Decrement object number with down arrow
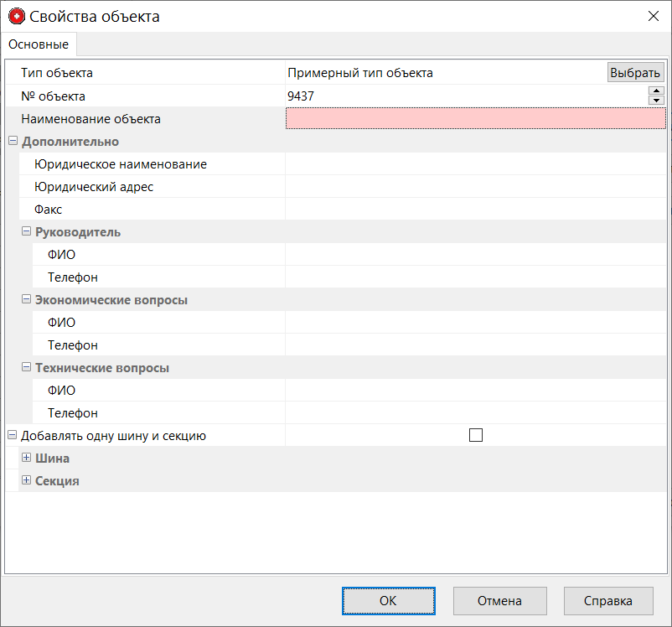This screenshot has height=627, width=672. coord(656,101)
